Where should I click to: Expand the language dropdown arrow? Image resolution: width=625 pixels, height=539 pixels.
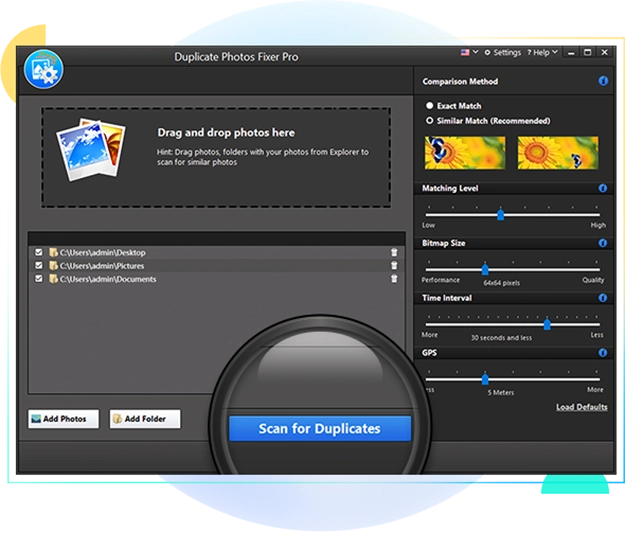[475, 52]
